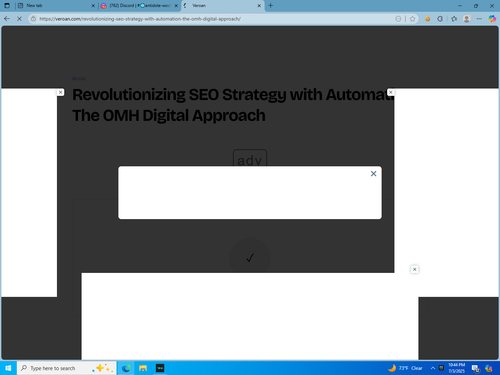Click the BLOG category link
This screenshot has height=375, width=500.
79,79
